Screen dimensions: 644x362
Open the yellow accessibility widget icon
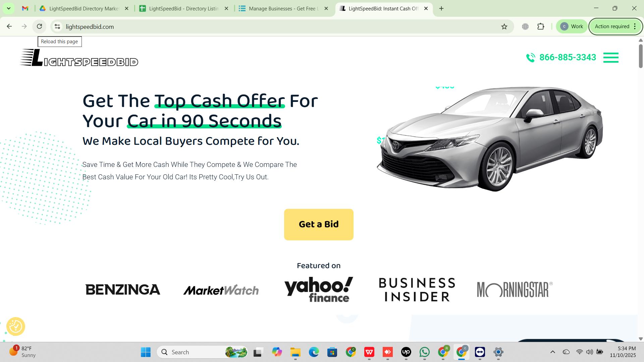[15, 326]
